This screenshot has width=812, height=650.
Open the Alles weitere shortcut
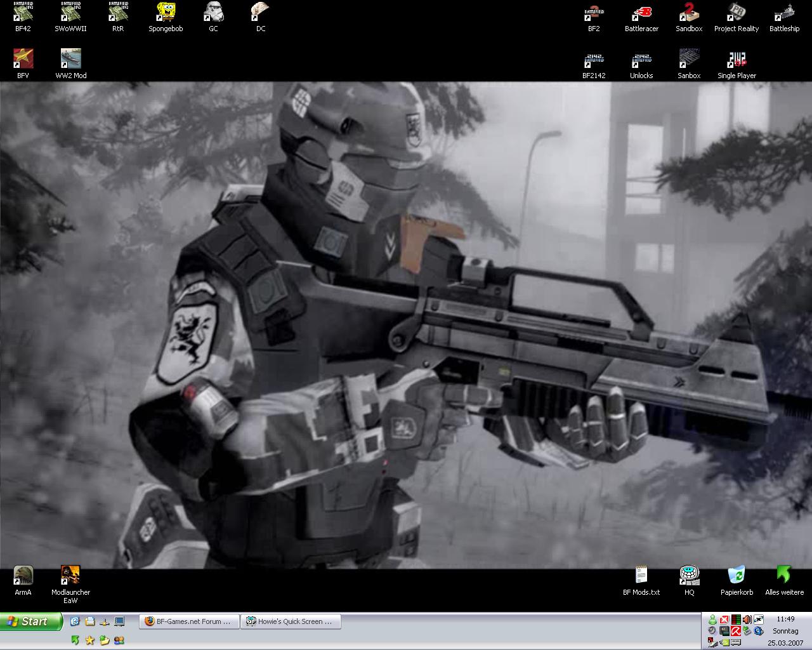point(784,581)
